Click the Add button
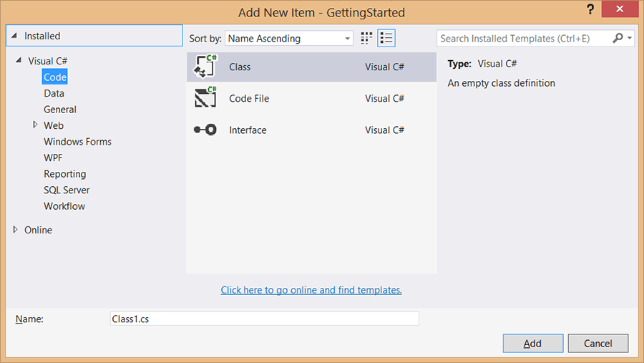The width and height of the screenshot is (644, 363). tap(532, 343)
